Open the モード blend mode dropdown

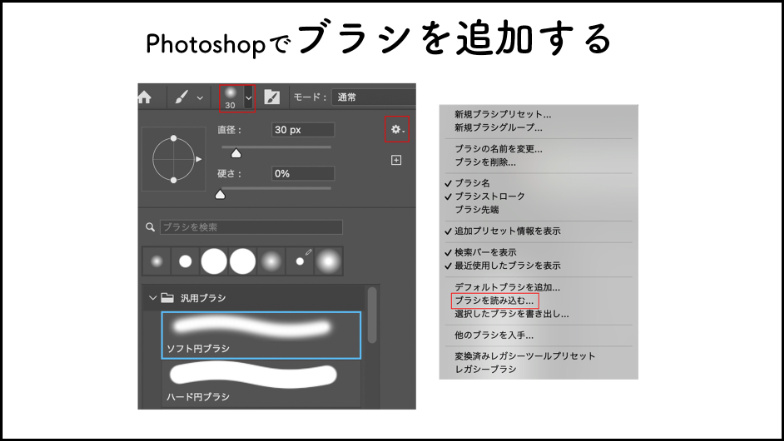tap(372, 98)
